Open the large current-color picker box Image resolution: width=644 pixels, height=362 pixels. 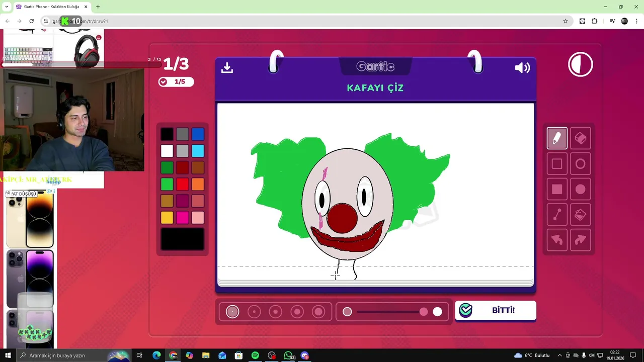coord(183,239)
